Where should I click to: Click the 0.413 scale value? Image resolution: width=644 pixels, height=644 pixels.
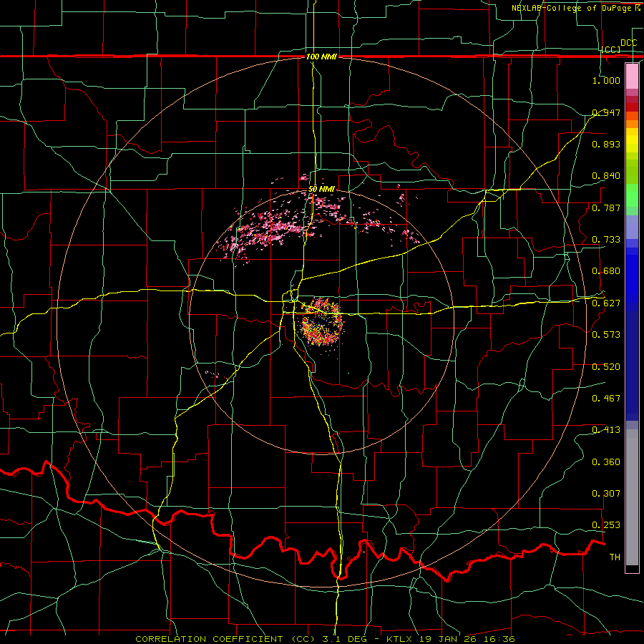[x=606, y=430]
